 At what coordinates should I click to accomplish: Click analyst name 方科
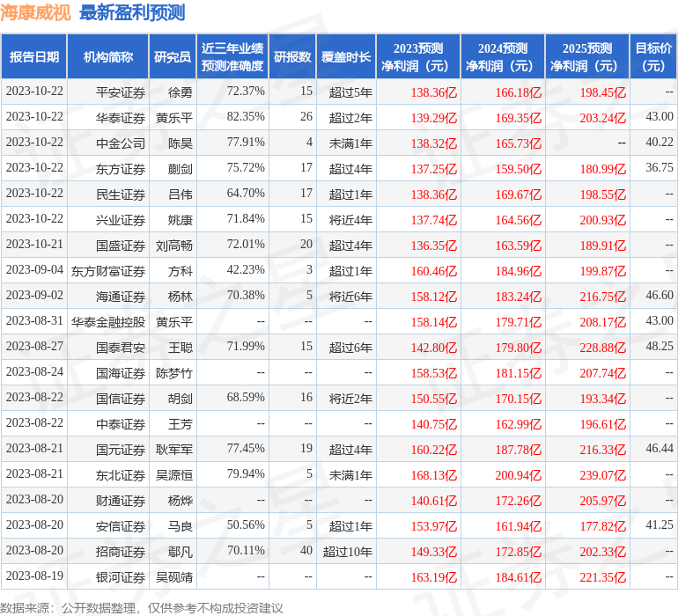[181, 271]
